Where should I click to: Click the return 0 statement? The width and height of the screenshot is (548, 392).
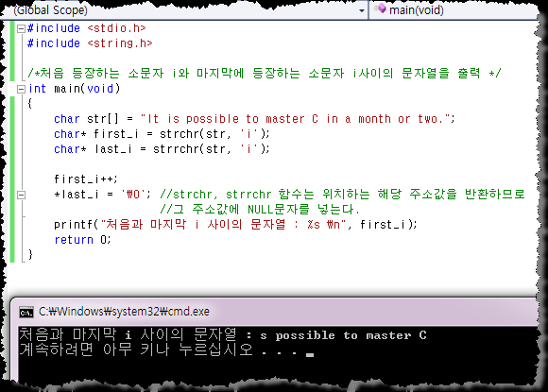[x=82, y=240]
